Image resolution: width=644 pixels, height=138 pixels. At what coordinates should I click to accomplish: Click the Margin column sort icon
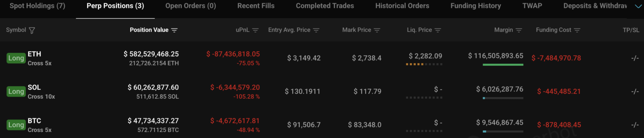[519, 30]
